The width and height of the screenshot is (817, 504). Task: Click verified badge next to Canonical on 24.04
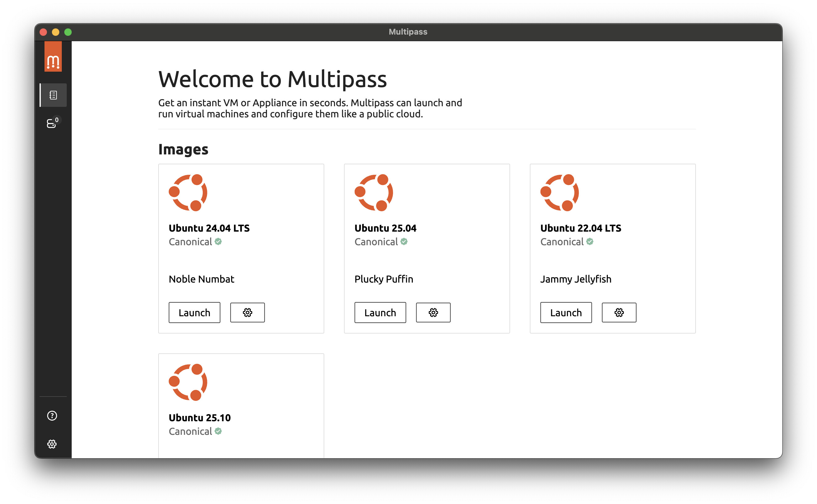tap(218, 242)
